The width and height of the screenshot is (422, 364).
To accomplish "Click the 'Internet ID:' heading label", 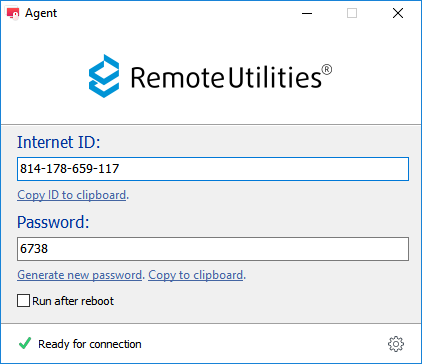I will [x=59, y=142].
